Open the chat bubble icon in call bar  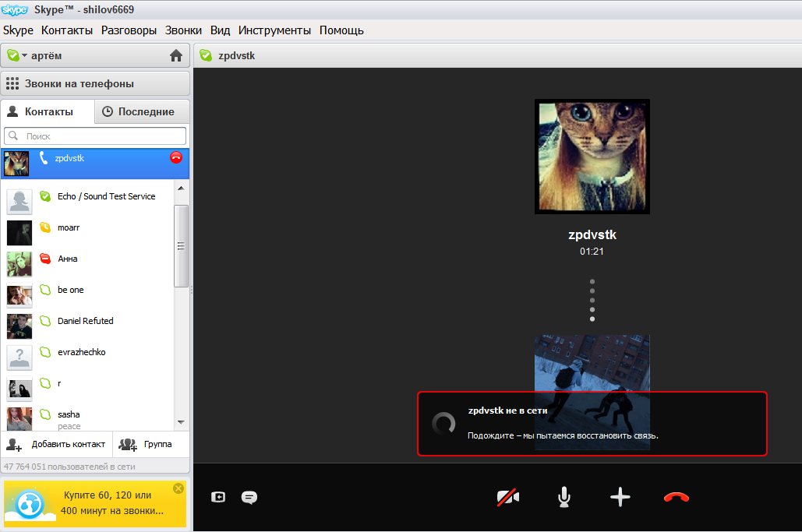(249, 497)
